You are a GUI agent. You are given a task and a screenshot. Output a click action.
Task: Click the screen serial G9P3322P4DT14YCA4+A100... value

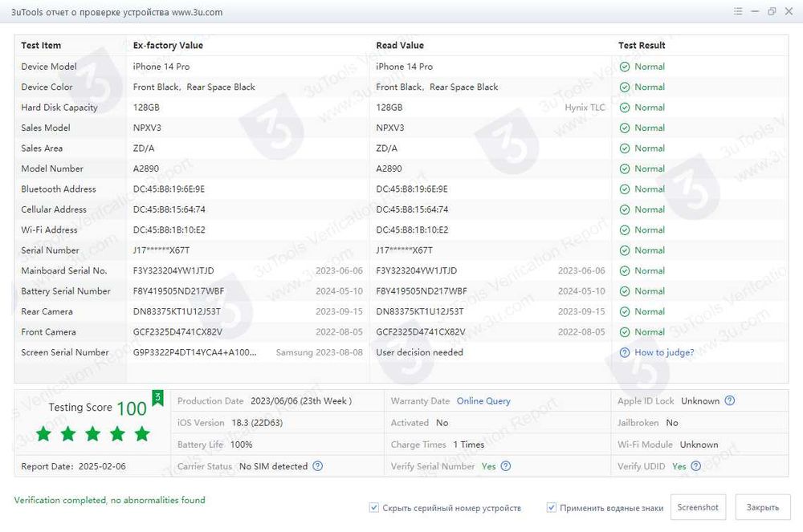[x=194, y=352]
